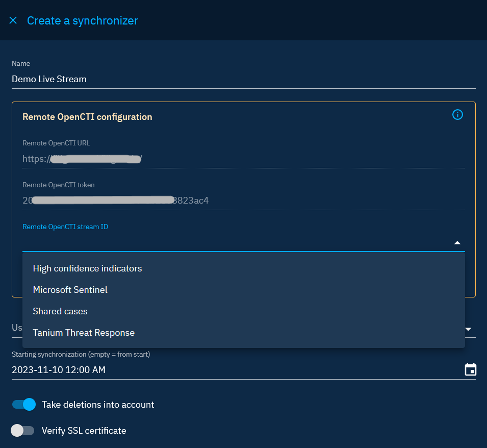Close the Create a synchronizer panel
Image resolution: width=487 pixels, height=448 pixels.
click(x=13, y=20)
